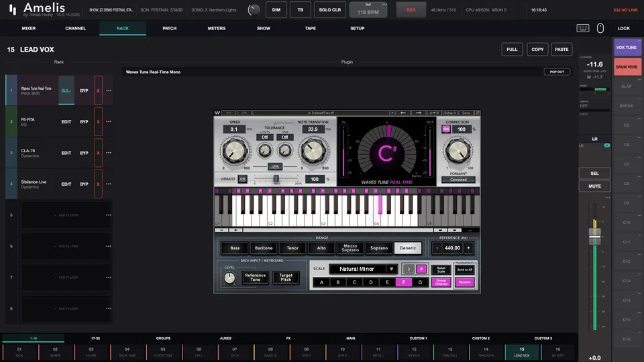Copy setup with A→B button

pyautogui.click(x=434, y=113)
